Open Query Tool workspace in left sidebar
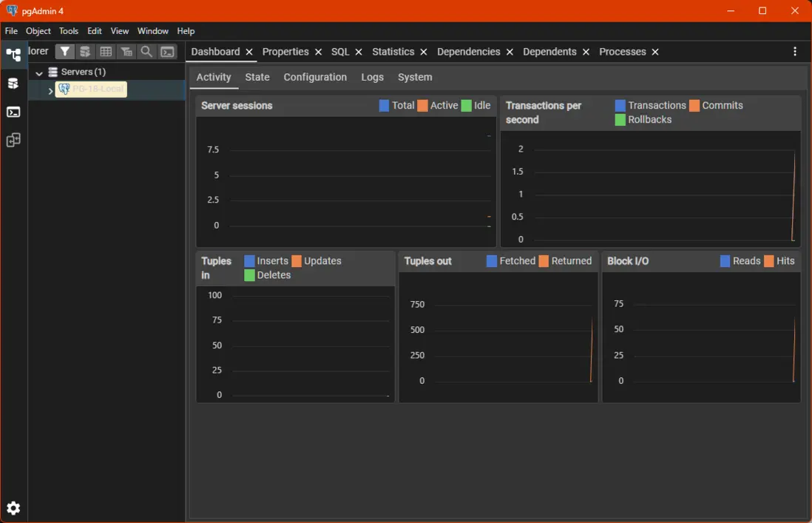812x523 pixels. pos(13,84)
